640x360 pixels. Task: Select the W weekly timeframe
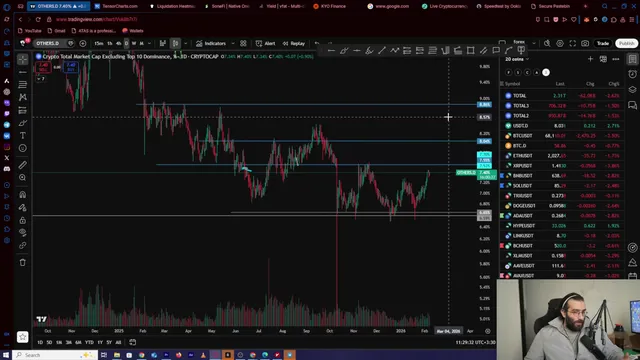[x=134, y=43]
